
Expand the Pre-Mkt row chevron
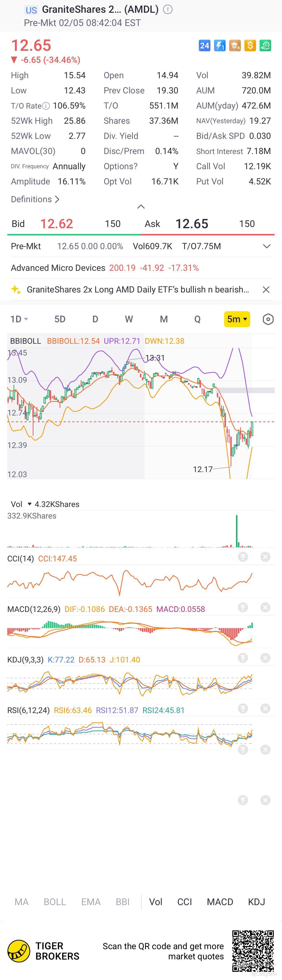click(267, 246)
